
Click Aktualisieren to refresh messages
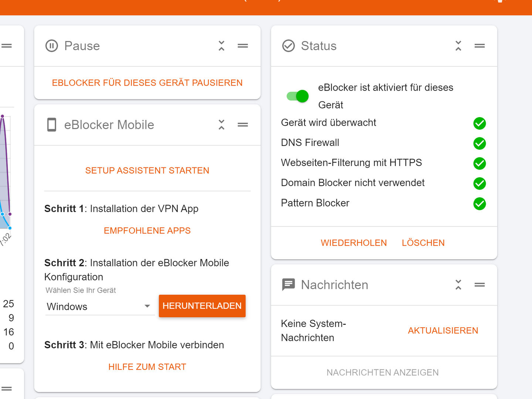coord(443,331)
